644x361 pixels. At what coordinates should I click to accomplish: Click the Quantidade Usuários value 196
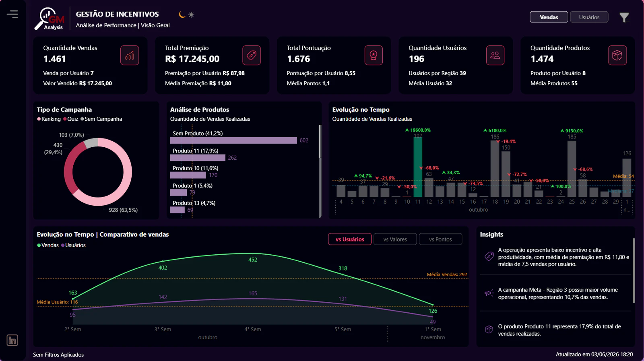coord(417,59)
